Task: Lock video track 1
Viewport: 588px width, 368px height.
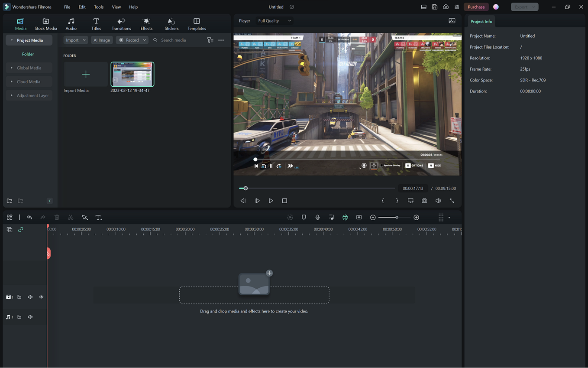Action: pyautogui.click(x=19, y=296)
